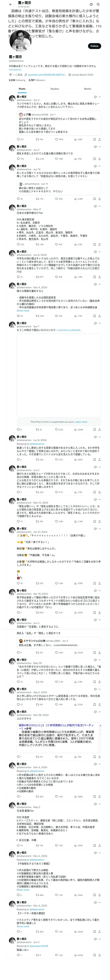Open Learn more about the suspended account
The width and height of the screenshot is (110, 980).
81,422
